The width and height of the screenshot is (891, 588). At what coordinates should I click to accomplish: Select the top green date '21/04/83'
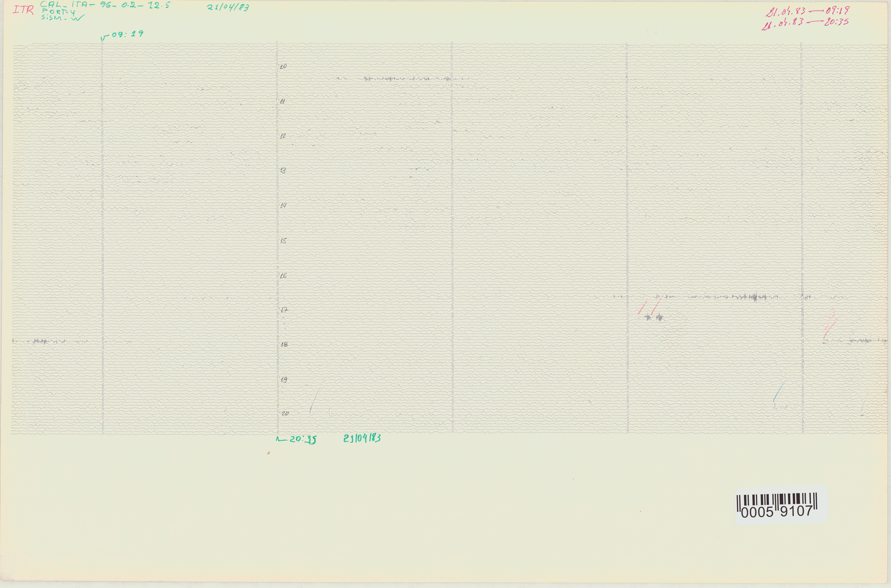(x=228, y=7)
